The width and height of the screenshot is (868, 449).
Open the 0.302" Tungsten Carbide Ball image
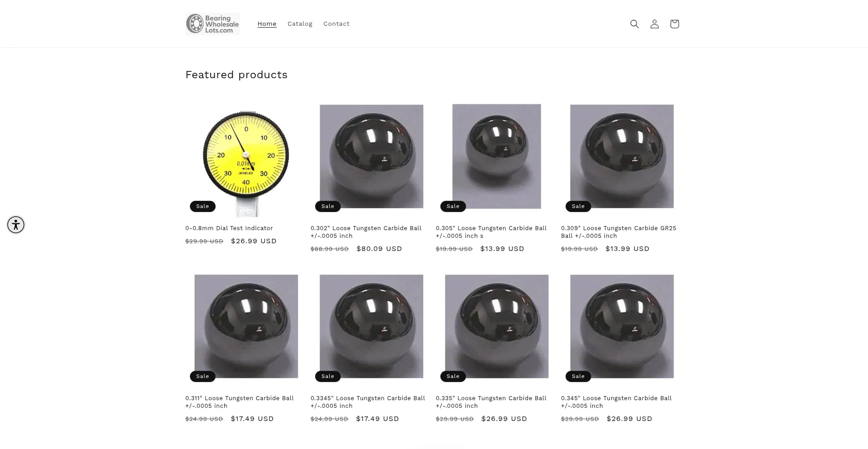pyautogui.click(x=372, y=156)
